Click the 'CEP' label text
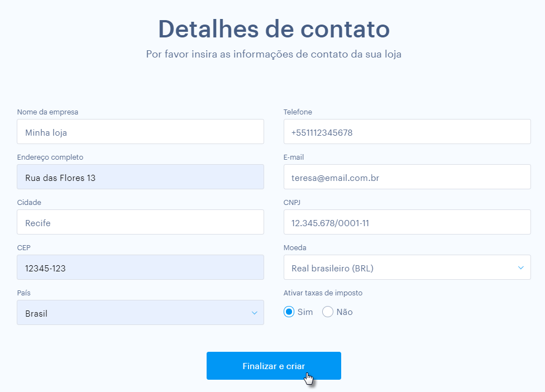Viewport: 545px width, 392px height. (x=23, y=248)
